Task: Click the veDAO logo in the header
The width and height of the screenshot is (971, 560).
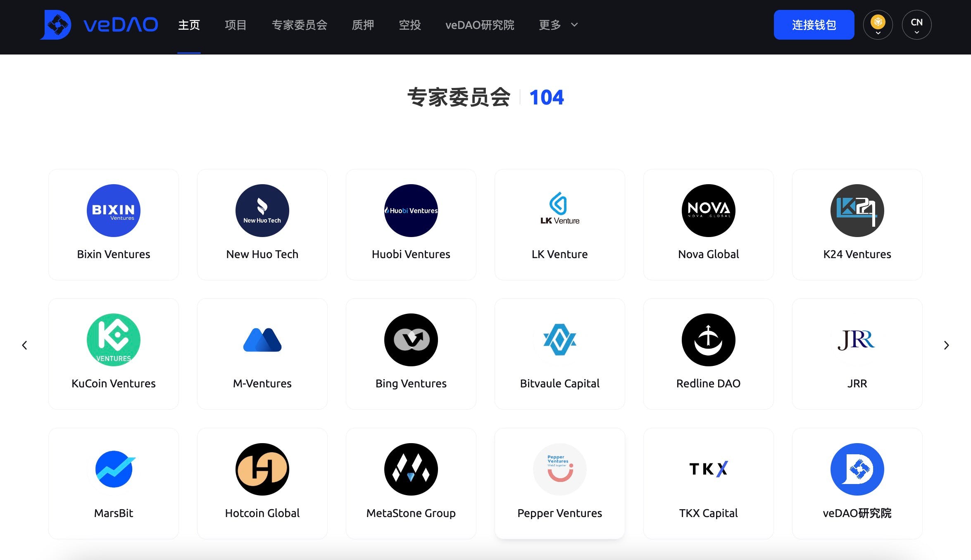Action: (99, 25)
